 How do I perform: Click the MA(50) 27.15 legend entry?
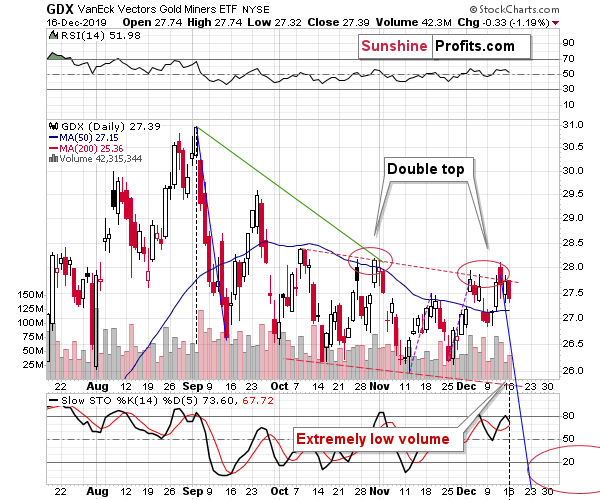point(89,137)
